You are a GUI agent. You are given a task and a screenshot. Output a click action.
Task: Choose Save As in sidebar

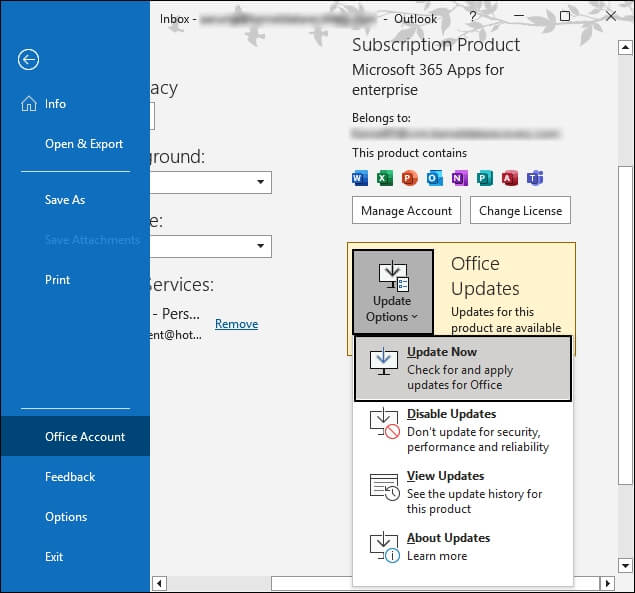(75, 200)
